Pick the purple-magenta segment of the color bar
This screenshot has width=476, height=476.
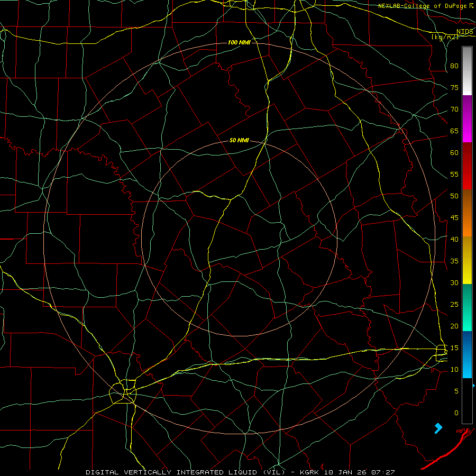tap(467, 118)
